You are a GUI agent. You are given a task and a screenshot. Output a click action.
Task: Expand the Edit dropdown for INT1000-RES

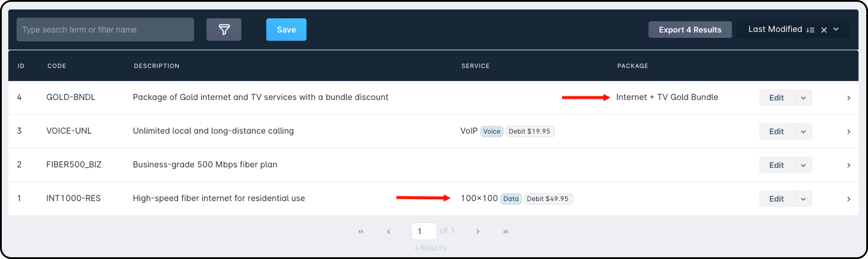803,199
